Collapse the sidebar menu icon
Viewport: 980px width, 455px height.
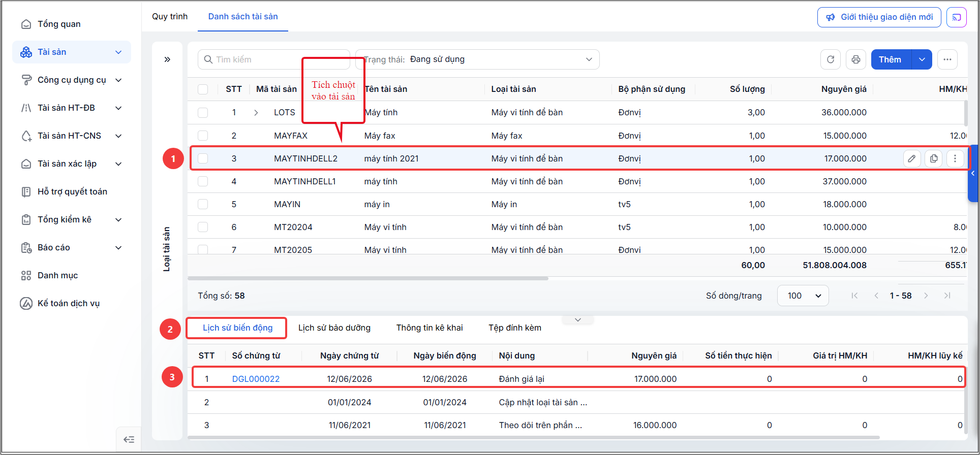click(129, 439)
